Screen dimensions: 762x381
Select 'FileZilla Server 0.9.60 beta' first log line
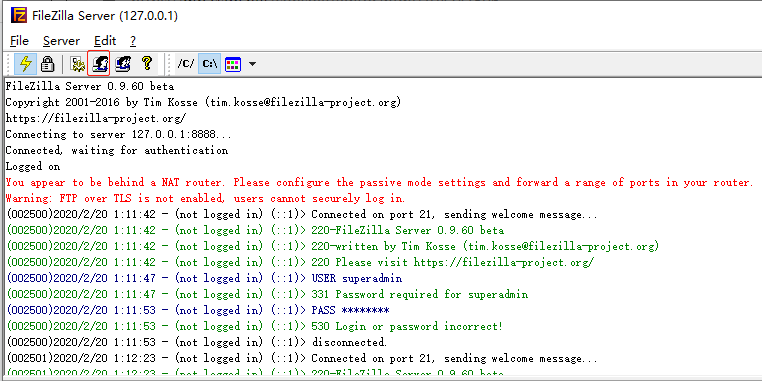(x=89, y=87)
